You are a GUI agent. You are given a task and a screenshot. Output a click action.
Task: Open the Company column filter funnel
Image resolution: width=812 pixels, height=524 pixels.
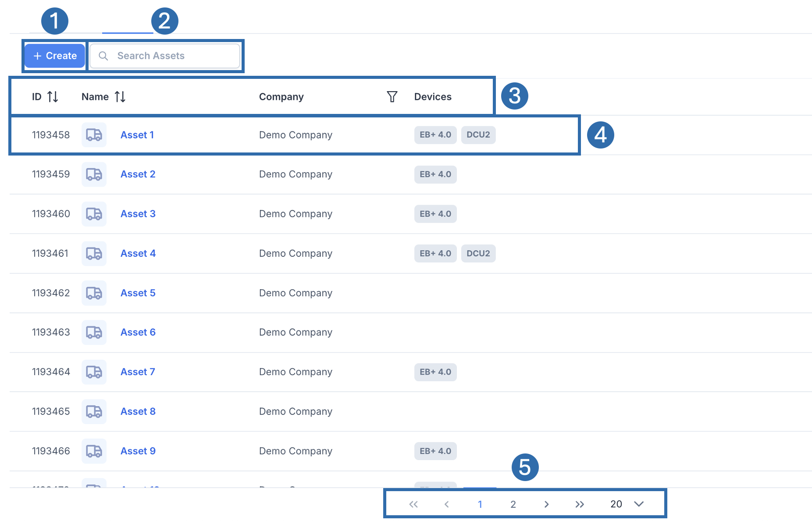[392, 97]
